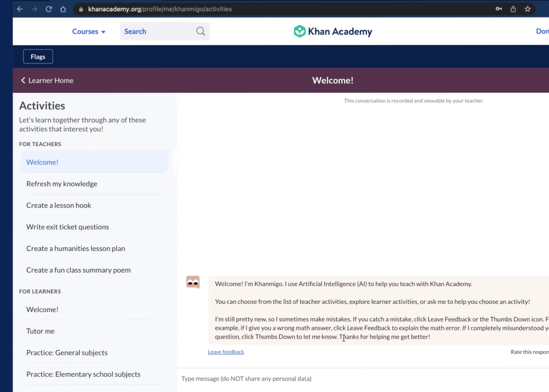Open Create a fun class summary poem
The width and height of the screenshot is (549, 392).
[x=94, y=270]
